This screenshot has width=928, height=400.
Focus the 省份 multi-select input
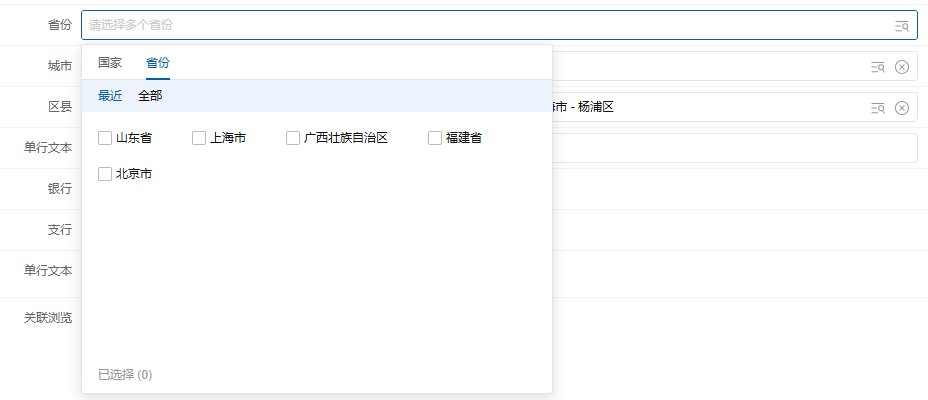point(500,25)
